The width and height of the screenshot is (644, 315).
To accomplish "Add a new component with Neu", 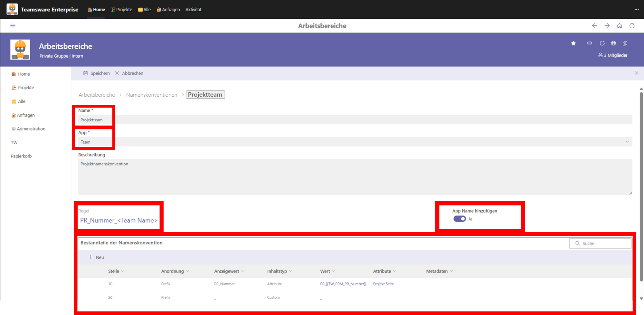I will 96,257.
